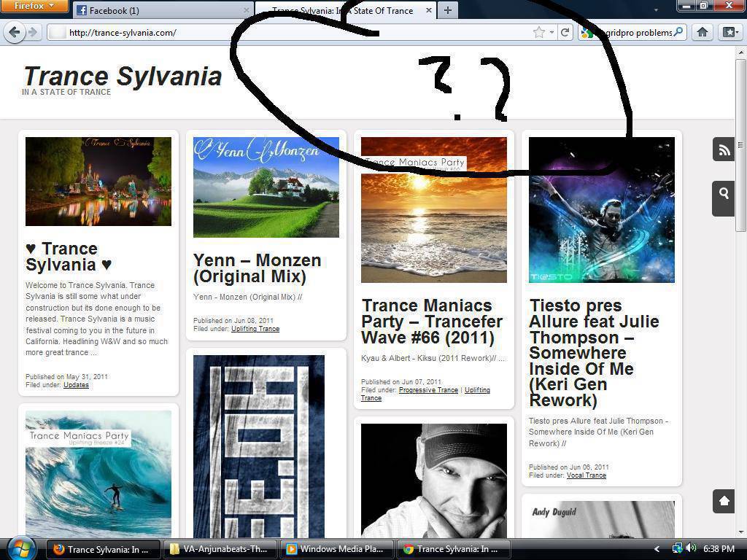The height and width of the screenshot is (560, 747).
Task: Expand the address bar history dropdown arrow
Action: (x=551, y=32)
